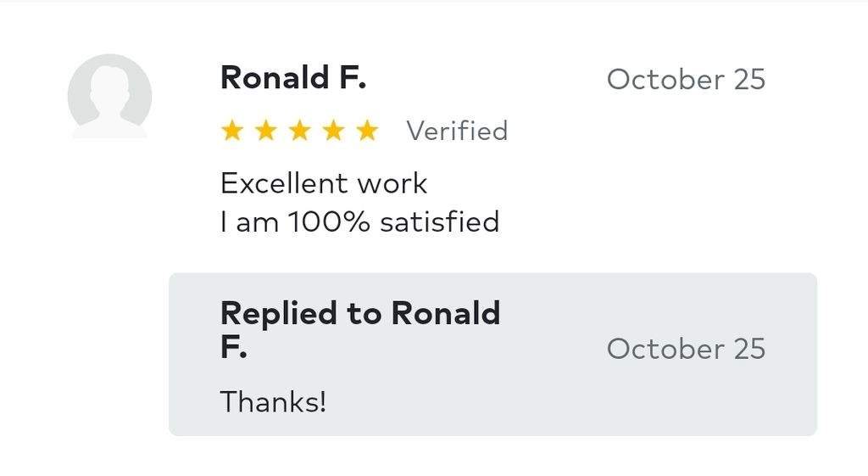Viewport: 868px width, 476px height.
Task: Click "Ronald" in the reply heading
Action: tap(445, 314)
